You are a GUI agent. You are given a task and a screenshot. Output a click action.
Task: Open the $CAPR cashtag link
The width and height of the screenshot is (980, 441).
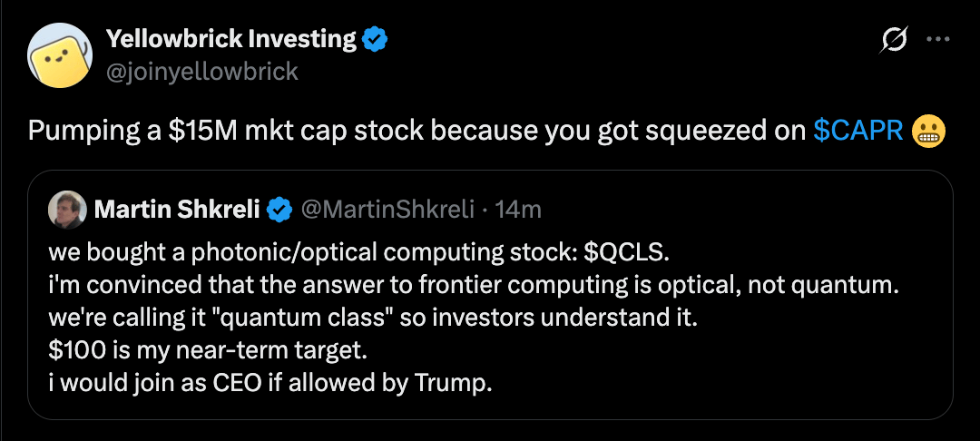click(x=858, y=132)
